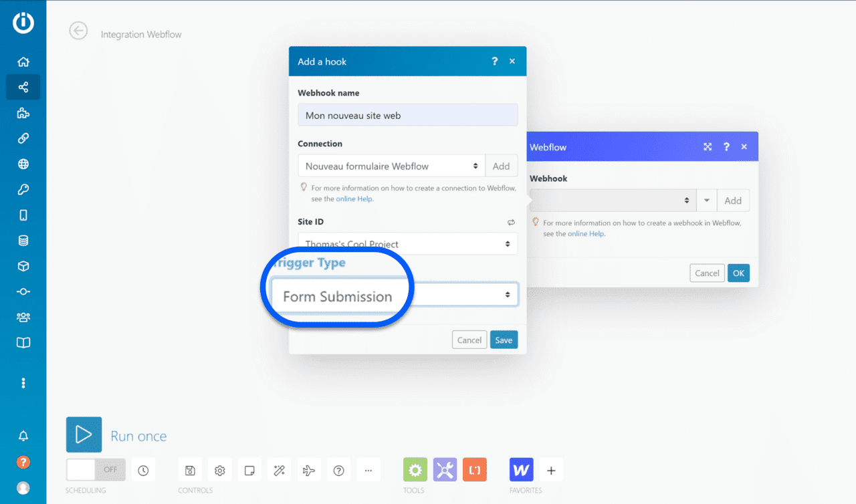Open Trigger Type Form Submission dropdown
The image size is (856, 504).
[x=395, y=295]
